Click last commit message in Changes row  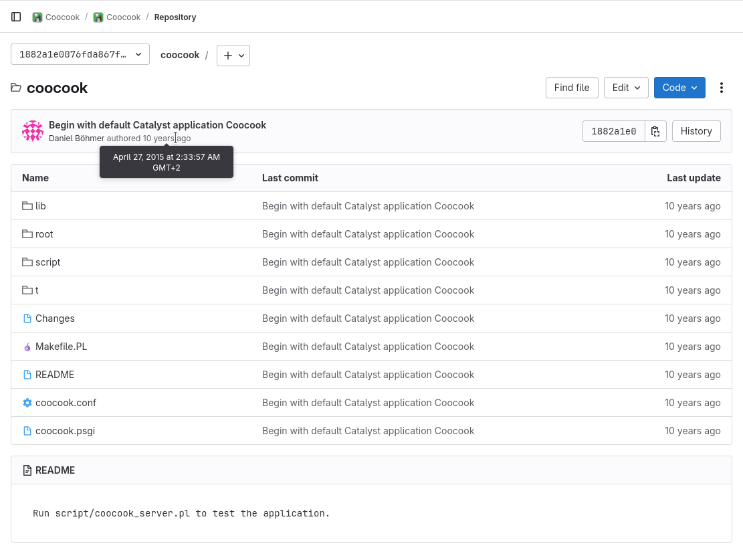pos(368,318)
